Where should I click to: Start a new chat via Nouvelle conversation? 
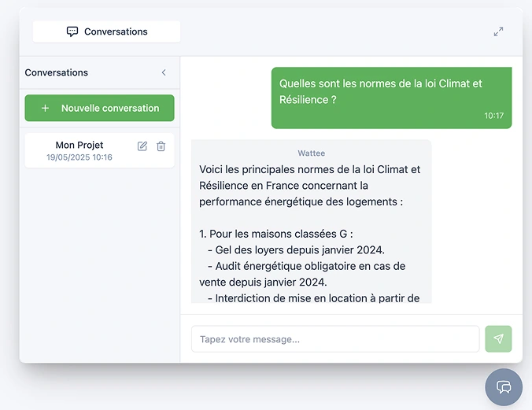(99, 108)
